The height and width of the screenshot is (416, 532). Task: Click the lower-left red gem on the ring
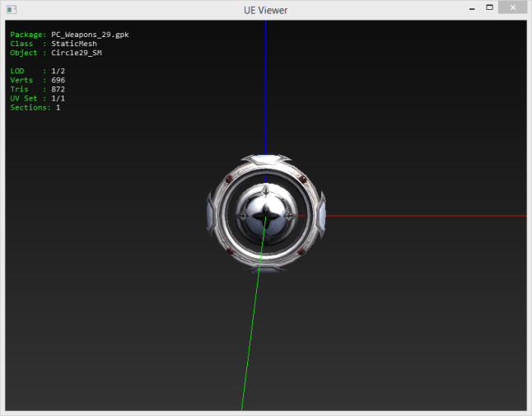point(228,250)
